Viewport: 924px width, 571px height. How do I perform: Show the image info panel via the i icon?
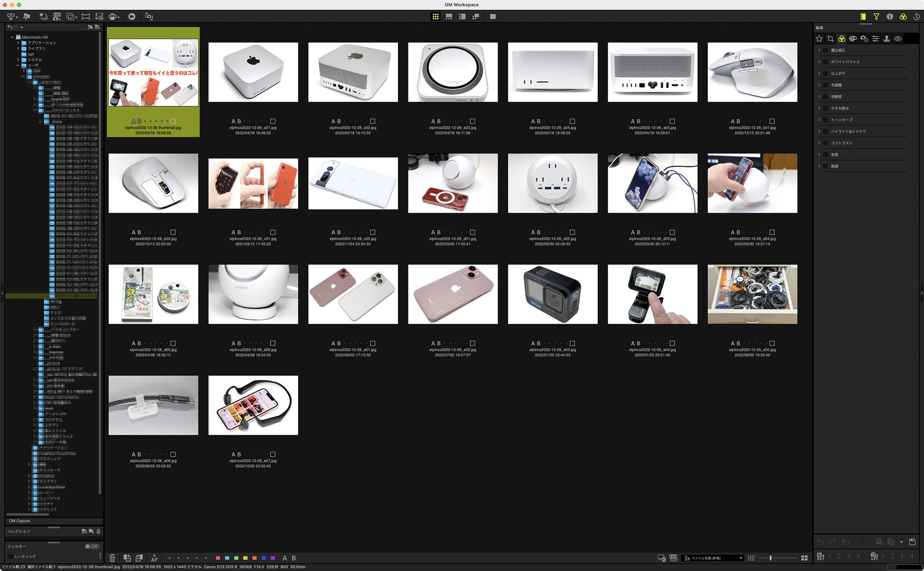(x=890, y=16)
